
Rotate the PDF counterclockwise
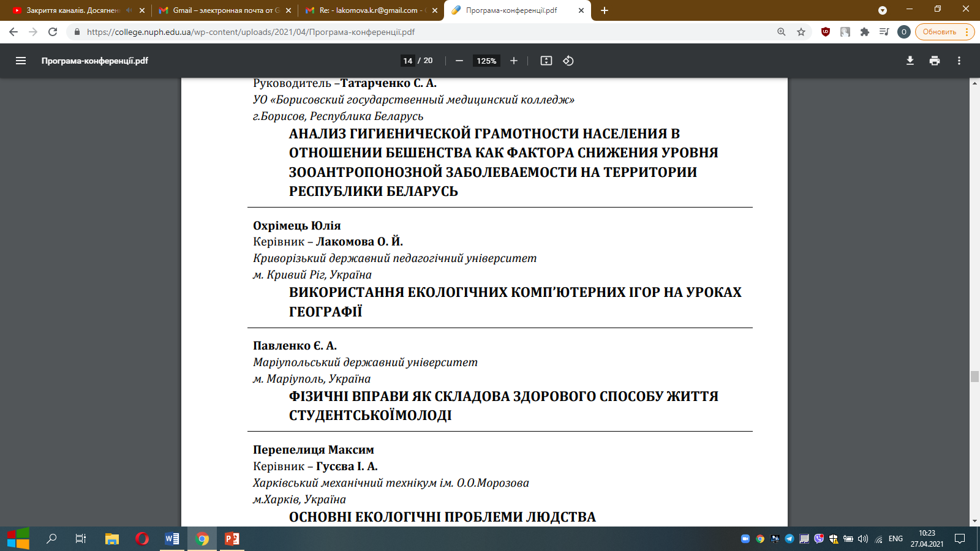[568, 61]
